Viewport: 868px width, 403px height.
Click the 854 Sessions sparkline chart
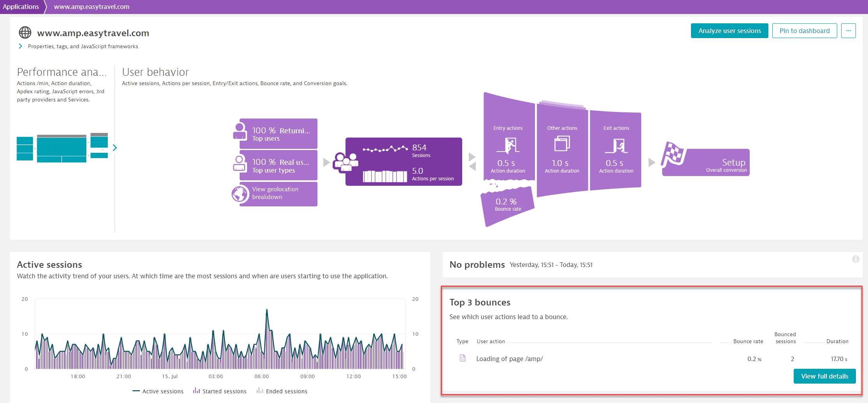point(385,149)
